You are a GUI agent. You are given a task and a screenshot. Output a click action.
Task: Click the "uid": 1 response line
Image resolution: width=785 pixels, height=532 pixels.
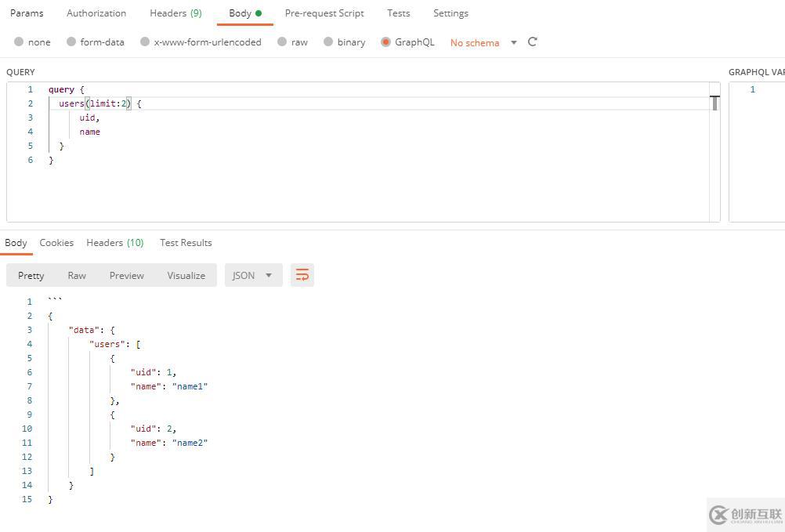[154, 372]
